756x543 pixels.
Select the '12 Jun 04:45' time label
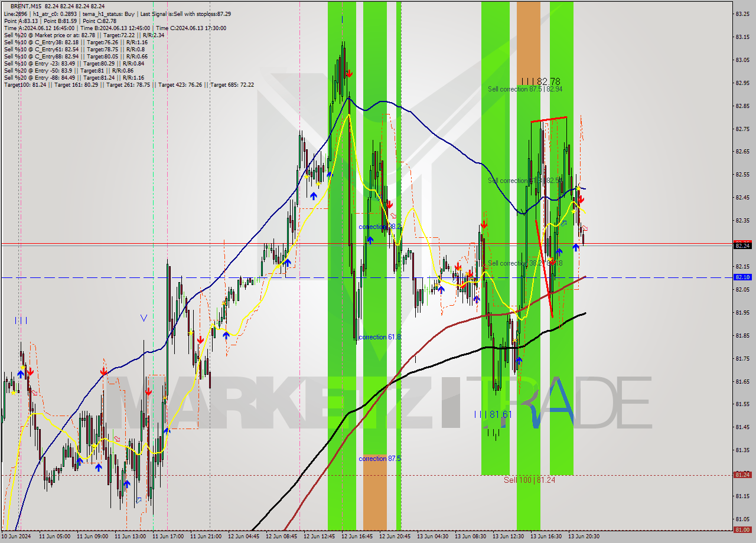243,537
